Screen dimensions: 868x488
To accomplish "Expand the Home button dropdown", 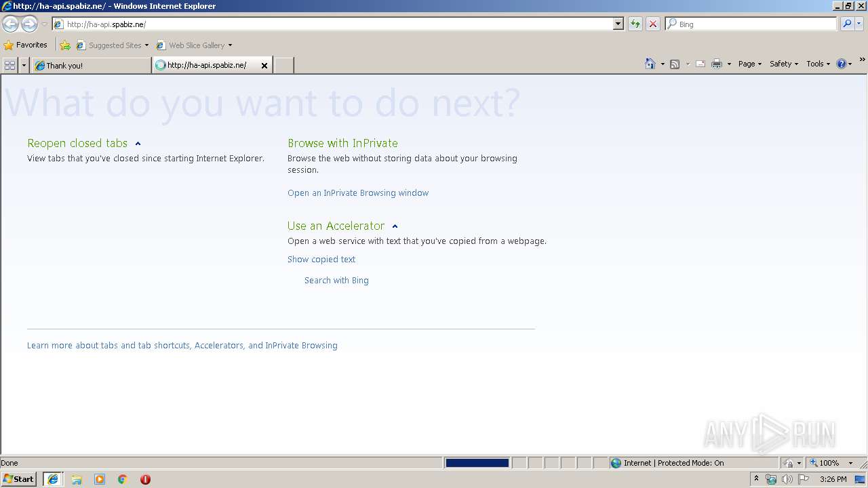I will (x=663, y=64).
